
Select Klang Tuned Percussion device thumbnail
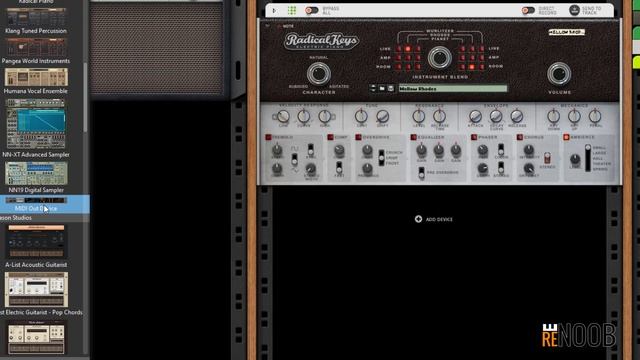(36, 16)
